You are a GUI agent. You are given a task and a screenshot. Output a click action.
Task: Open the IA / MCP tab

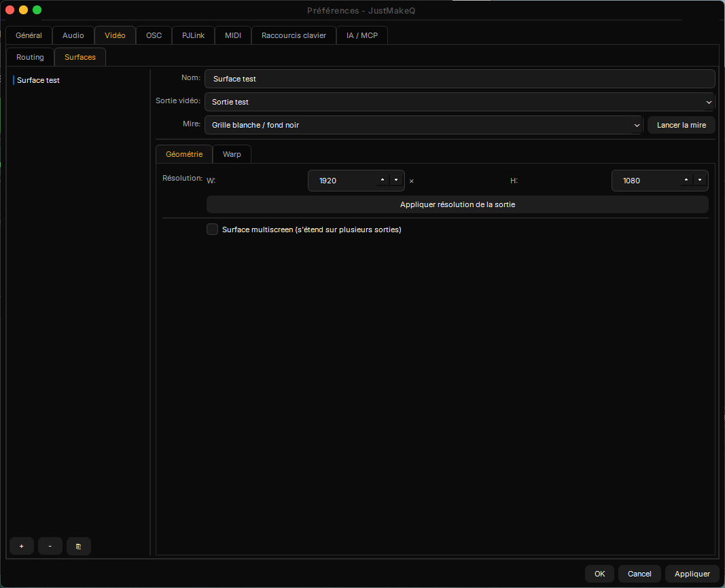coord(362,35)
